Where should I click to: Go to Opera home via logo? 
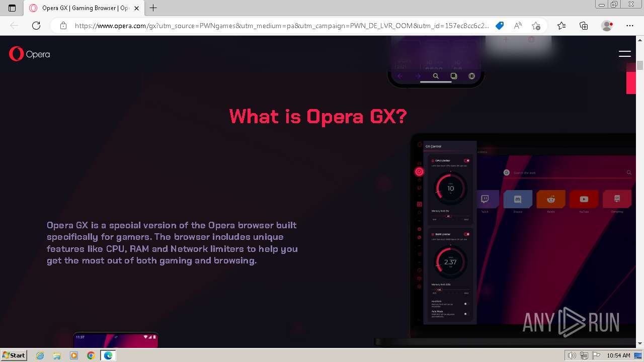click(x=30, y=54)
